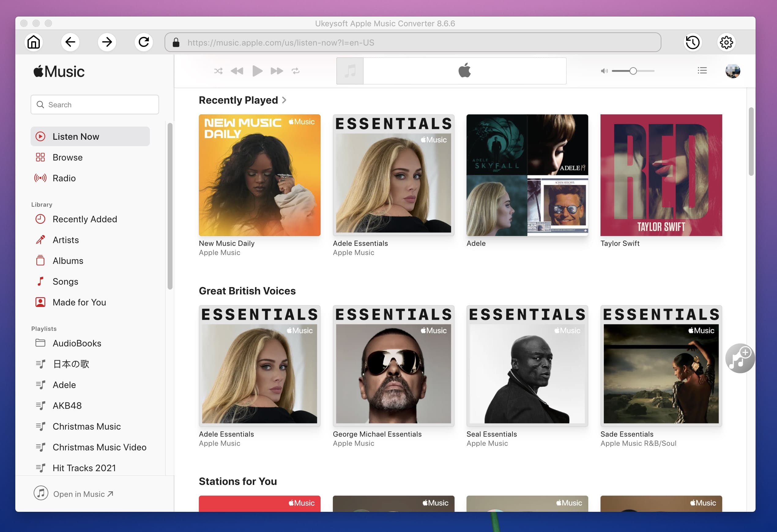Click the Open in Music link
The width and height of the screenshot is (777, 532).
point(83,493)
